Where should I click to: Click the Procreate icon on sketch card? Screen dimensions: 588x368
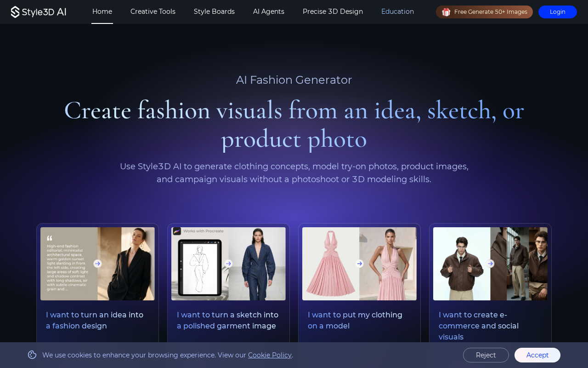(177, 231)
